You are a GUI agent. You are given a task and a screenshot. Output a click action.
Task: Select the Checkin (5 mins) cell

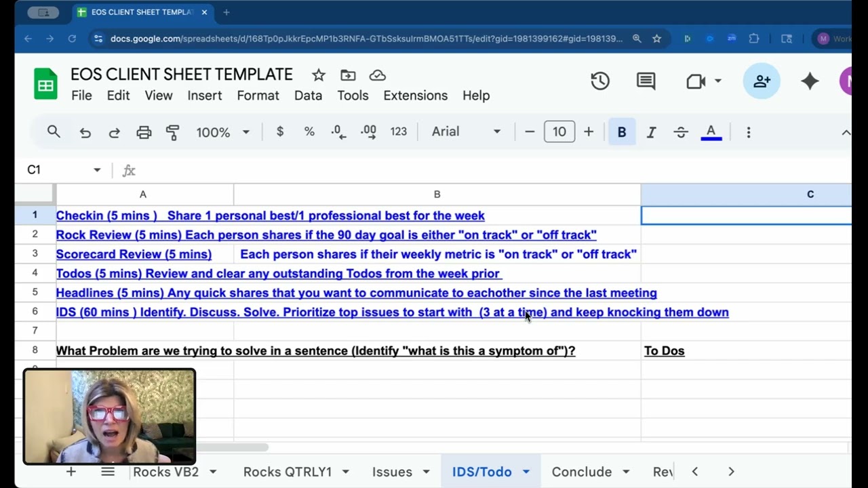pos(145,216)
